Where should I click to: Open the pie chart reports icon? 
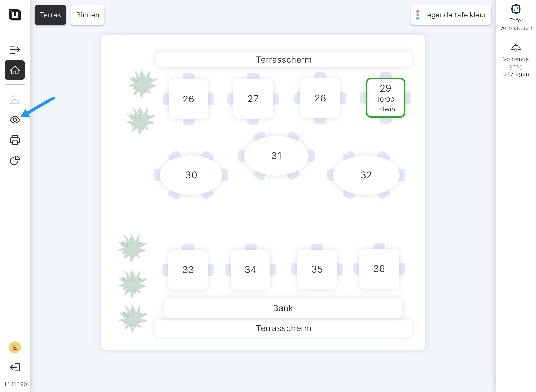(x=15, y=161)
